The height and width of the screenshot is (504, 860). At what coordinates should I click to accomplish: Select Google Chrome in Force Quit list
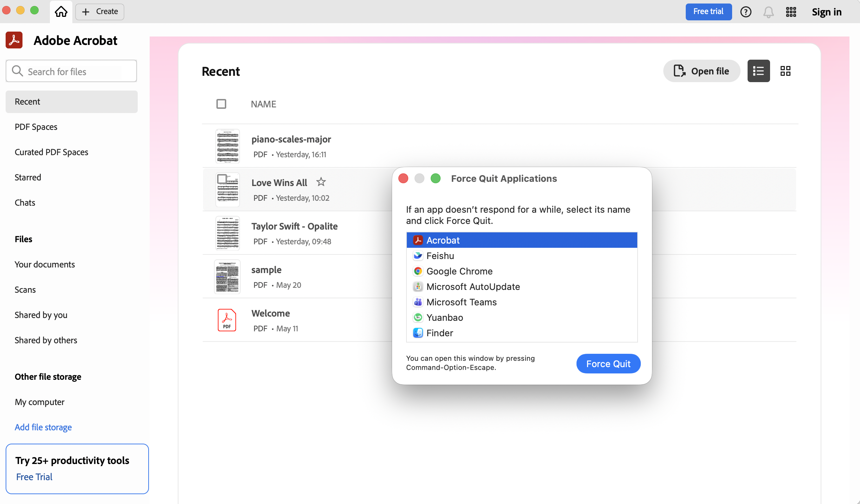[x=522, y=271]
